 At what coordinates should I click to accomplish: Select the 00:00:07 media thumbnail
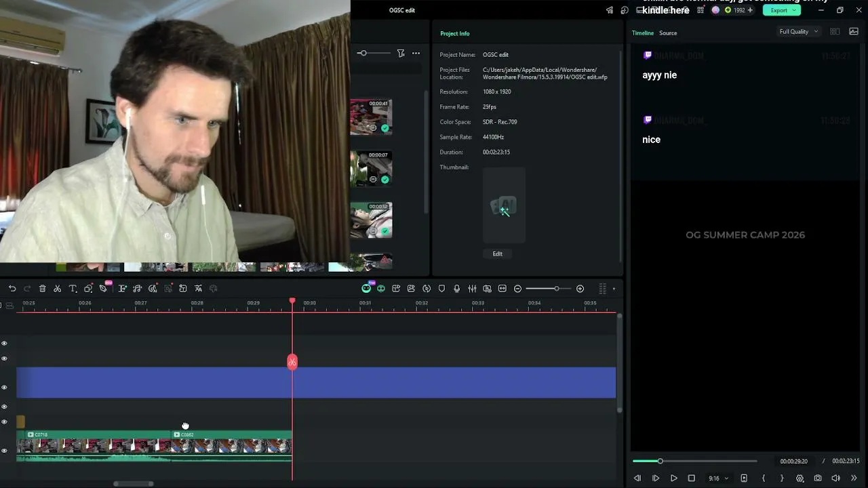[x=371, y=168]
